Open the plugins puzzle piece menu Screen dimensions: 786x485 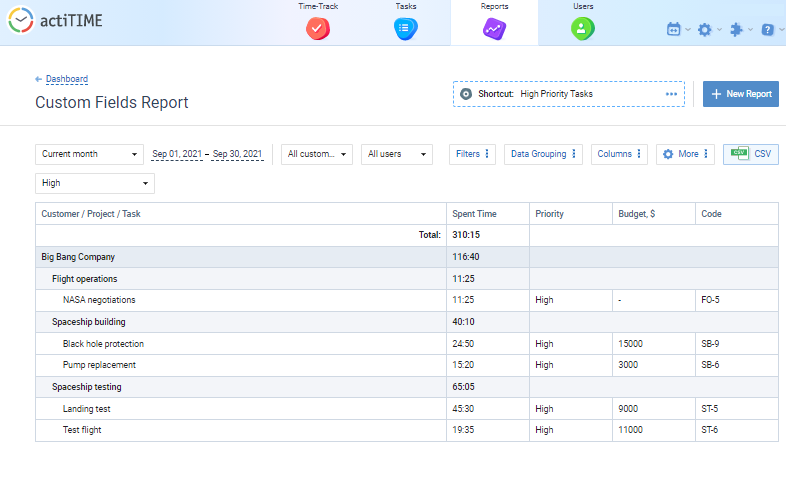[x=736, y=30]
